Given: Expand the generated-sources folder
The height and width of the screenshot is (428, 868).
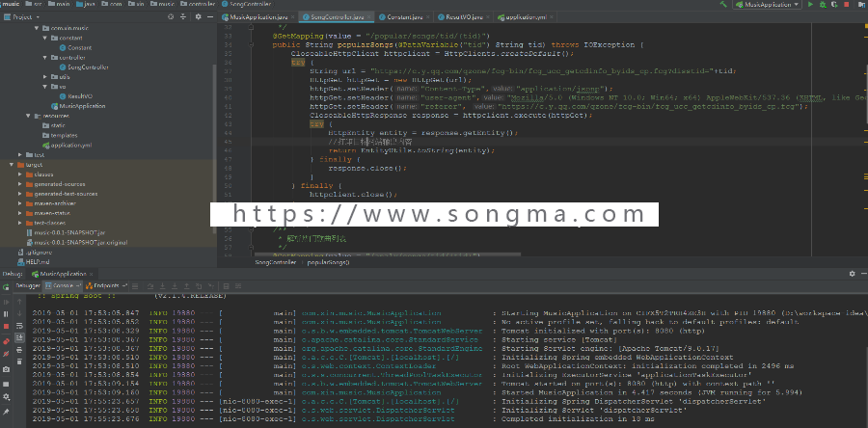Looking at the screenshot, I should pyautogui.click(x=20, y=184).
